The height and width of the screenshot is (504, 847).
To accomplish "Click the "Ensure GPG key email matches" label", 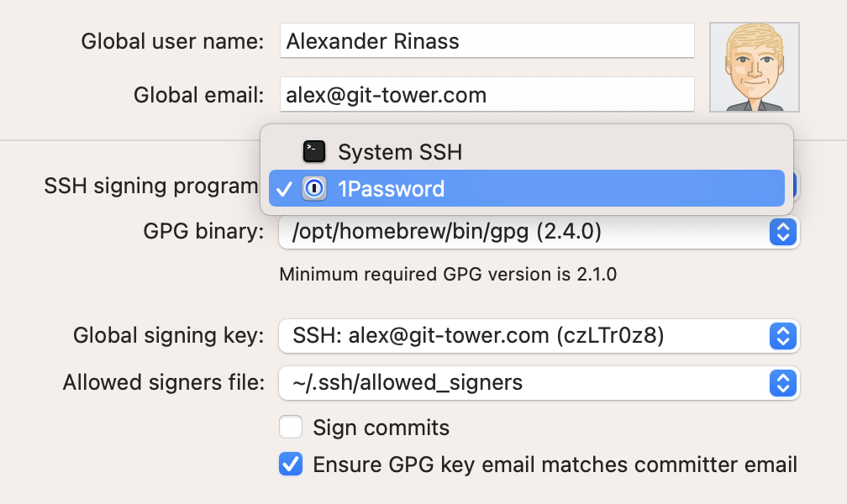I will (x=555, y=465).
